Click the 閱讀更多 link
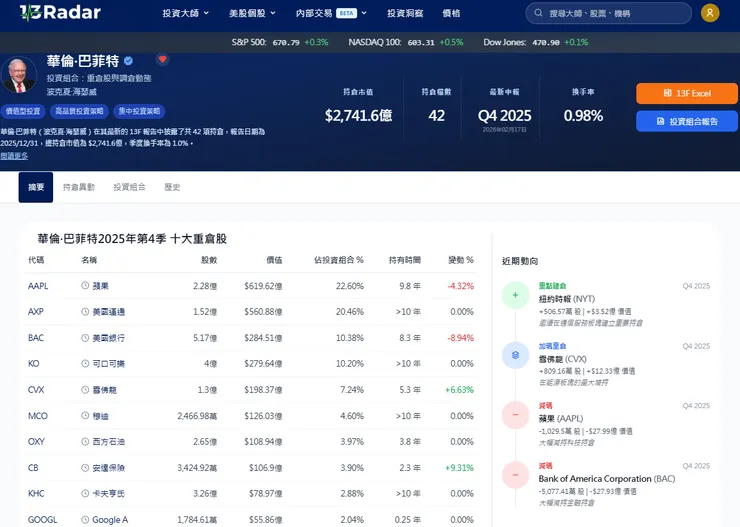 click(14, 156)
